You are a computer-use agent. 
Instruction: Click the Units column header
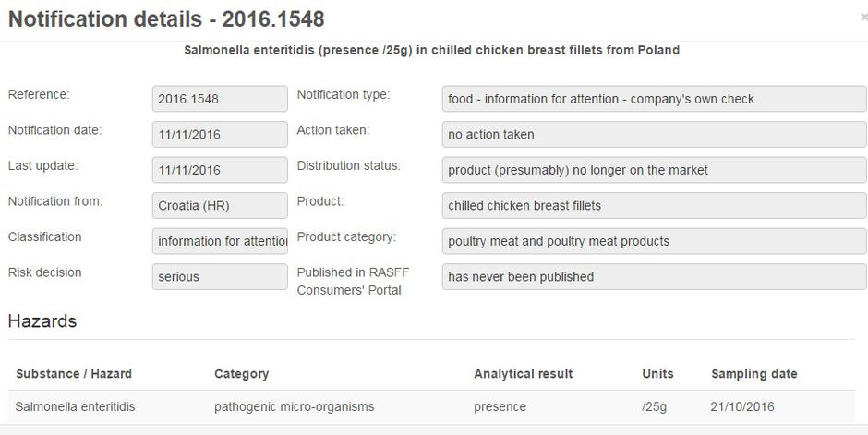[x=657, y=374]
